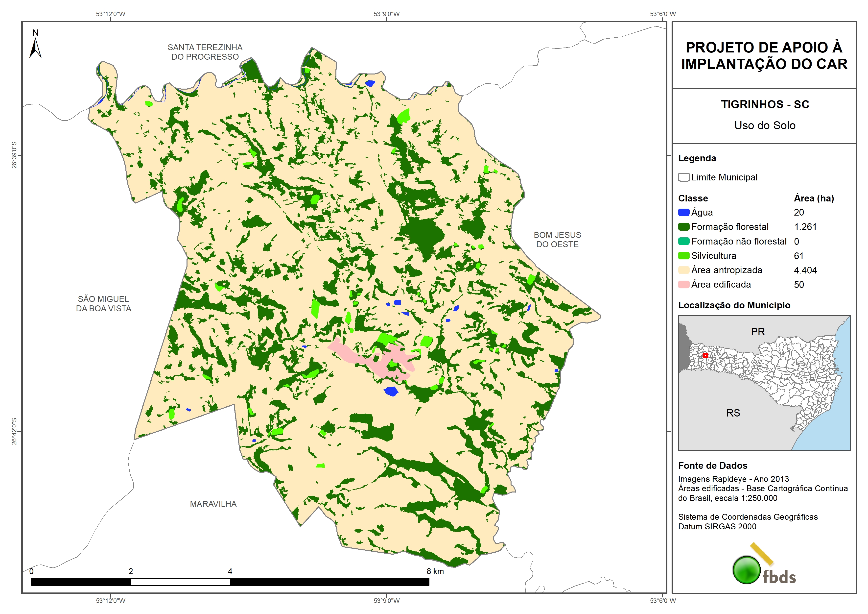Click the Área edificada pink legend swatch
This screenshot has height=614, width=868.
click(x=683, y=285)
